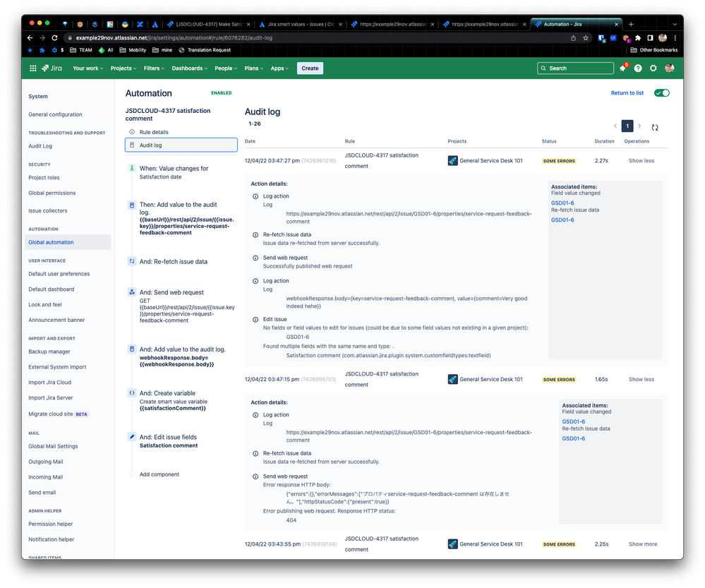
Task: Open the settings gear icon in Jira header
Action: pyautogui.click(x=653, y=68)
